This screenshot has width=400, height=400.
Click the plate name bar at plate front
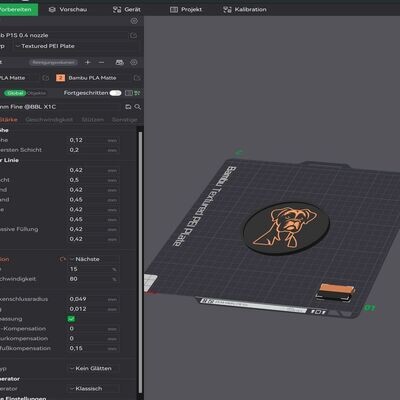pyautogui.click(x=253, y=305)
